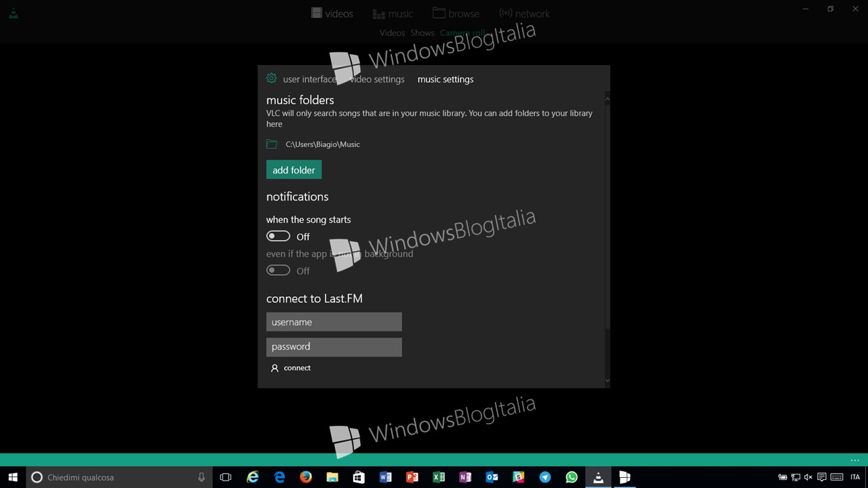Viewport: 868px width, 488px height.
Task: Click the folder icon beside C:\Users\Biagio\Music
Action: click(272, 144)
